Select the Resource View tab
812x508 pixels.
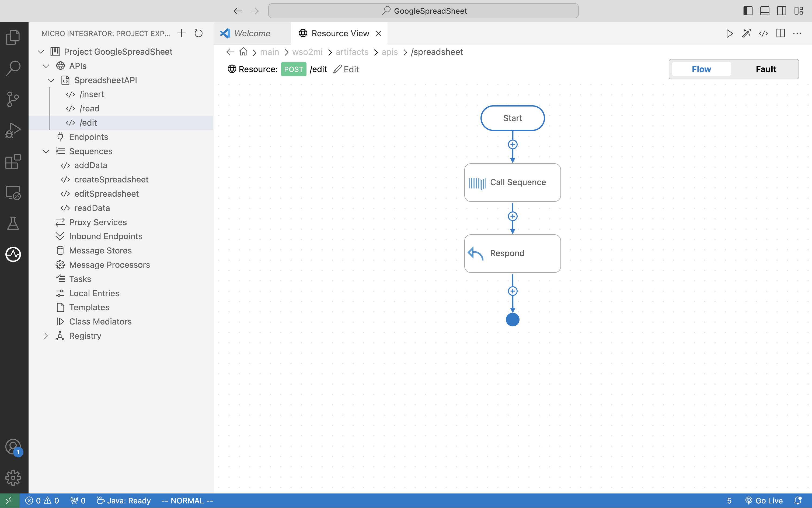coord(340,33)
